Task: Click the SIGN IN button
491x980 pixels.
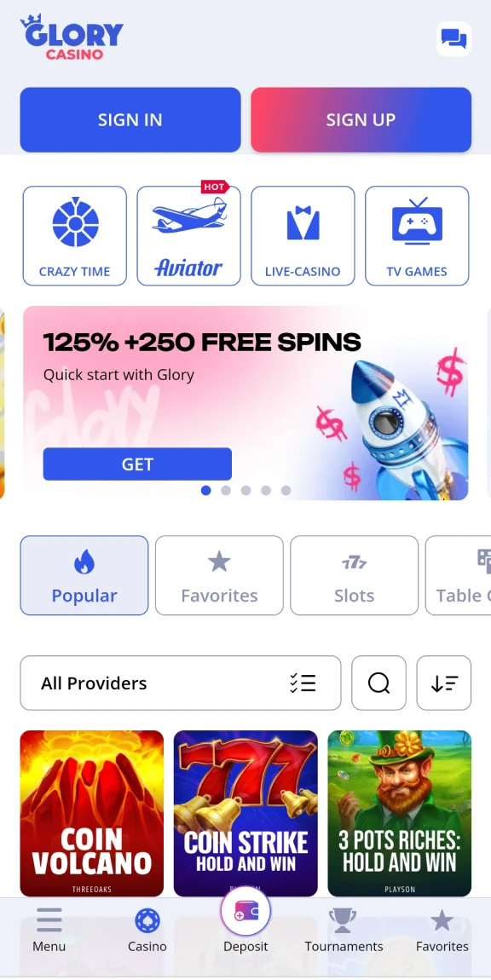Action: point(130,119)
